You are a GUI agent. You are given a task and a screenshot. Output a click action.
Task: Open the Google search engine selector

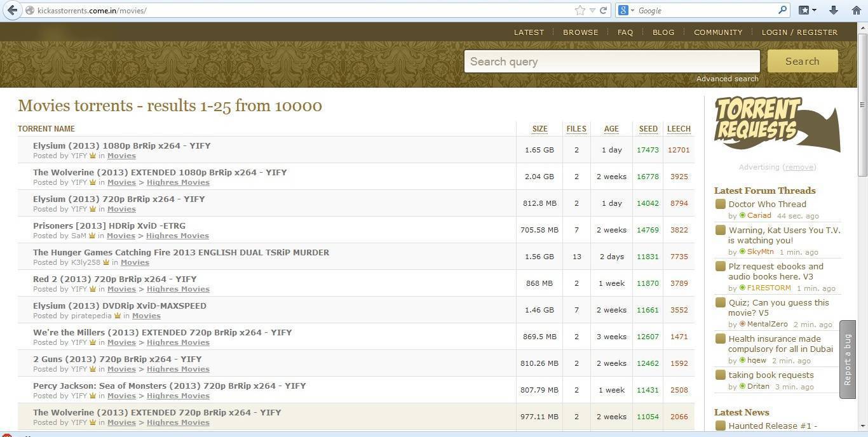[626, 10]
